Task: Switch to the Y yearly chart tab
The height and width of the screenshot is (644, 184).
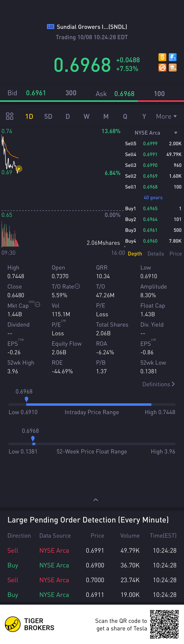Action: pyautogui.click(x=144, y=116)
